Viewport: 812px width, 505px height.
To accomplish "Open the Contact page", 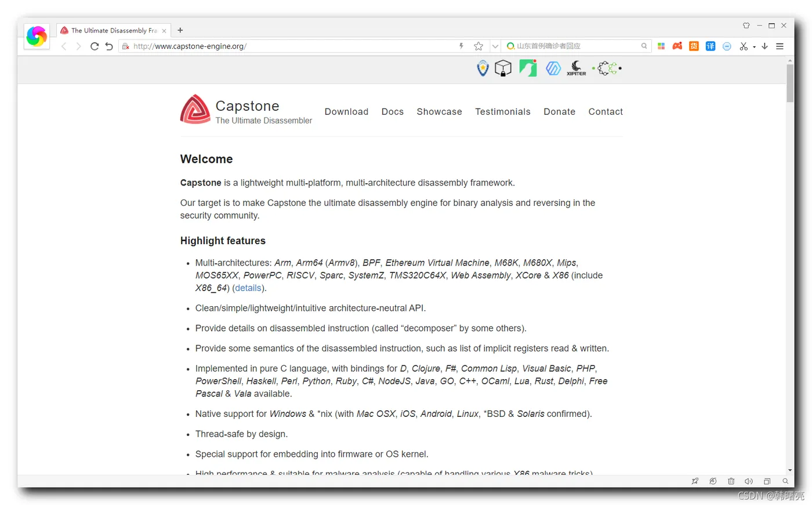I will (606, 112).
